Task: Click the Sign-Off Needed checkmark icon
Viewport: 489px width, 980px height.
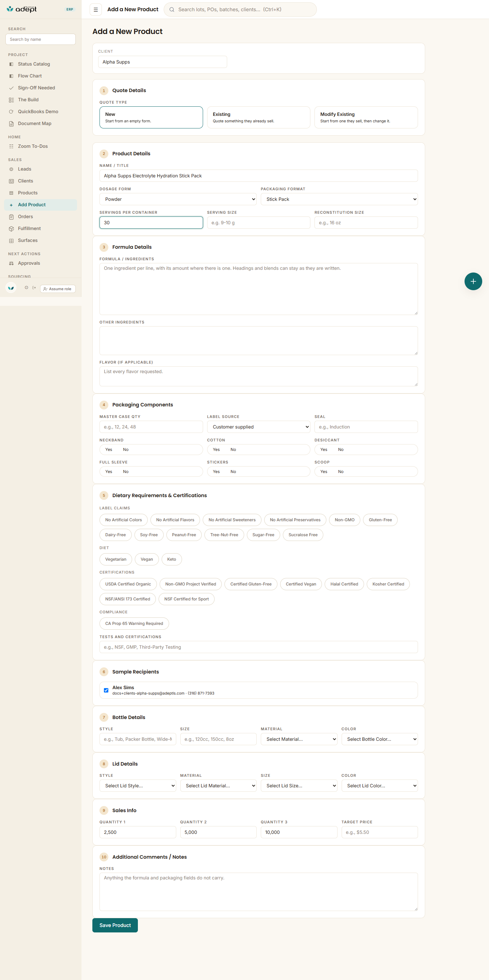Action: click(12, 88)
